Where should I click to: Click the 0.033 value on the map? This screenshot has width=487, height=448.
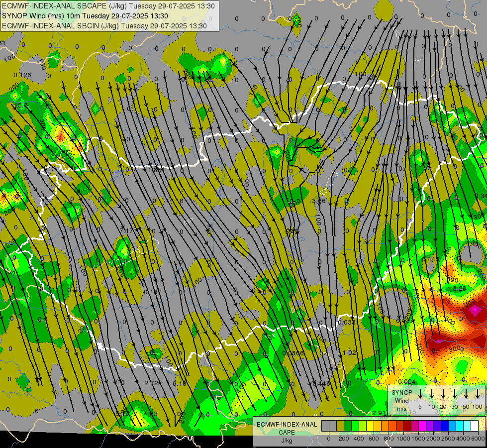pyautogui.click(x=347, y=322)
